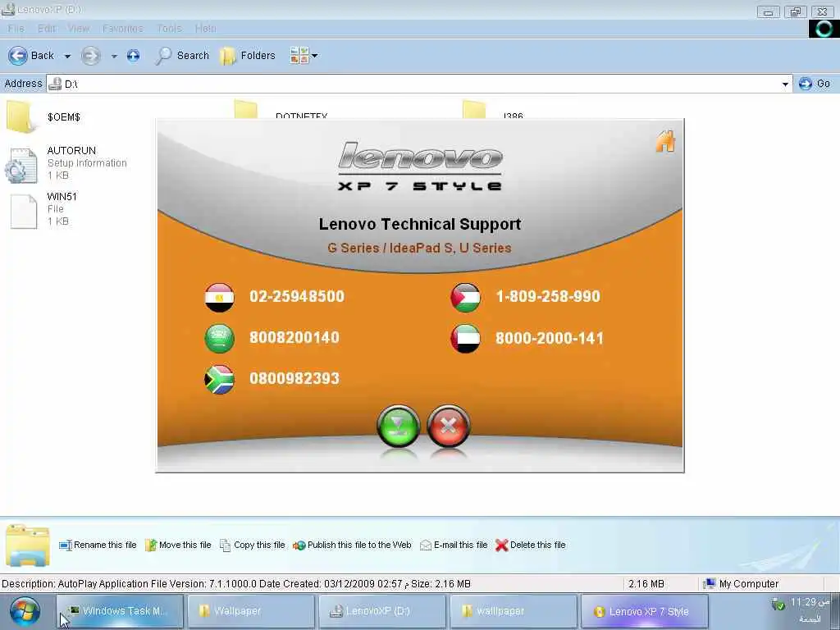Expand the Forward history dropdown arrow
The height and width of the screenshot is (630, 840).
point(114,57)
